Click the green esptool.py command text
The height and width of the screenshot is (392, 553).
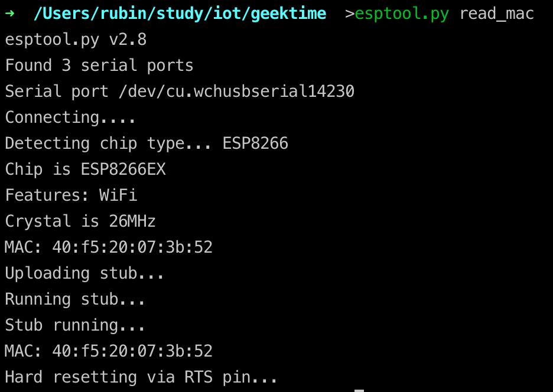point(402,14)
